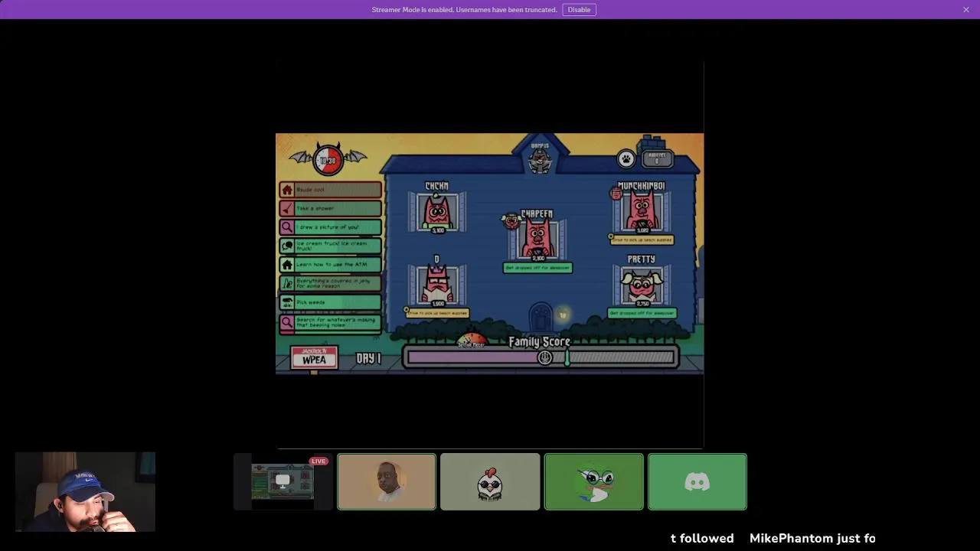Click the front door of the house
980x551 pixels.
click(x=541, y=318)
